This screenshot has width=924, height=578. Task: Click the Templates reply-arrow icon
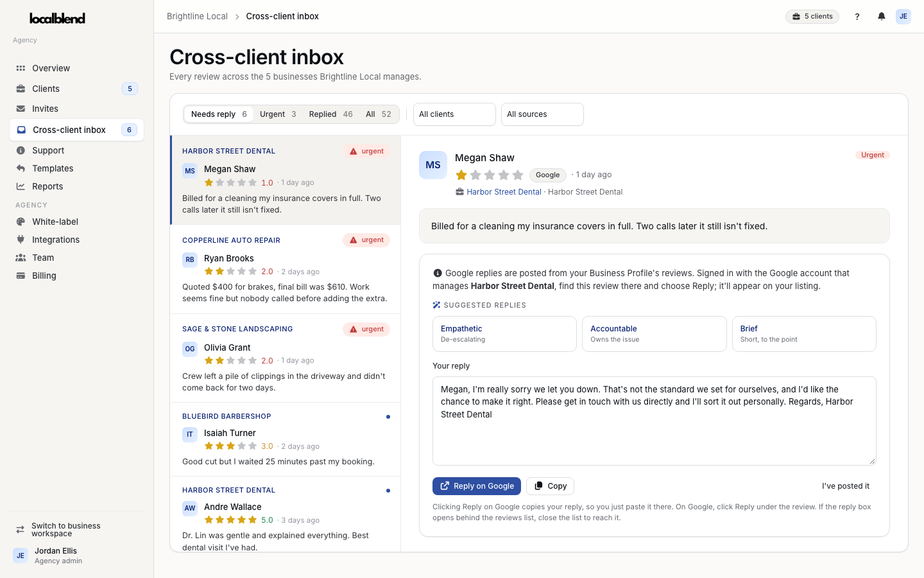click(x=21, y=168)
